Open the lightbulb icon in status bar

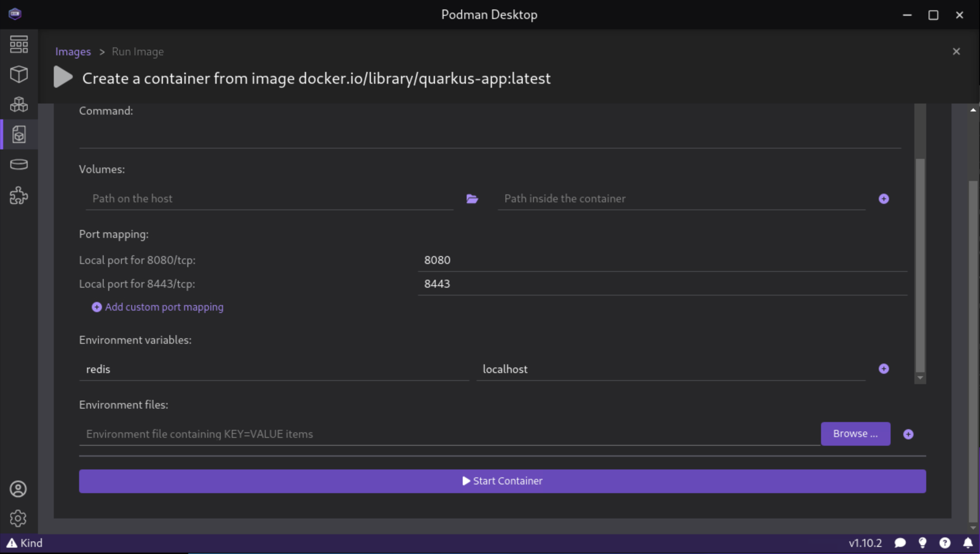point(922,543)
